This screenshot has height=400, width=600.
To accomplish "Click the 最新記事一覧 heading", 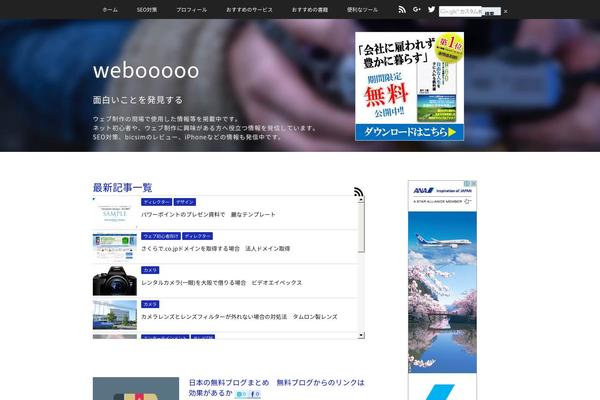I will point(122,188).
